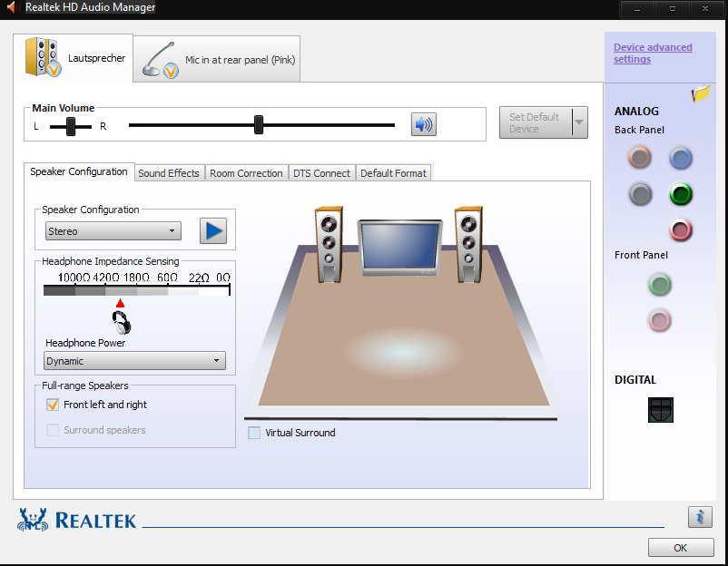The image size is (728, 566).
Task: Select the Speaker Configuration tab
Action: pyautogui.click(x=79, y=171)
